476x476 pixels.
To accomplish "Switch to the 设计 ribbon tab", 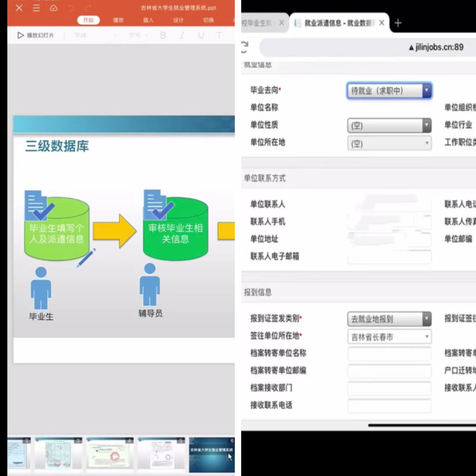I will click(178, 20).
